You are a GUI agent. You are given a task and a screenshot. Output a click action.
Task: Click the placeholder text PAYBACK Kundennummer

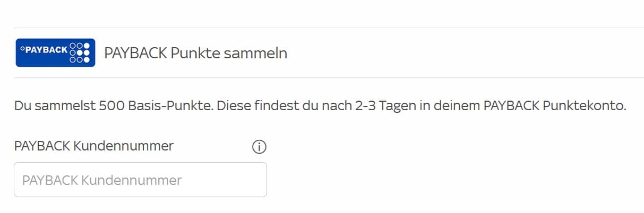pos(102,181)
